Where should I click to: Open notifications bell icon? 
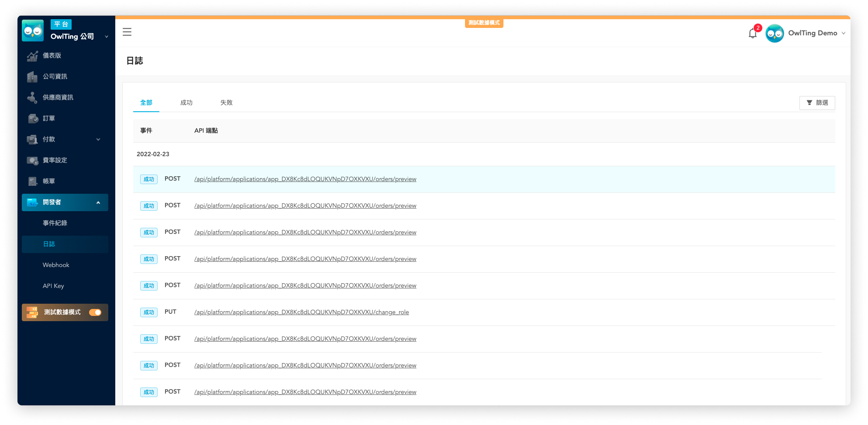[x=752, y=34]
